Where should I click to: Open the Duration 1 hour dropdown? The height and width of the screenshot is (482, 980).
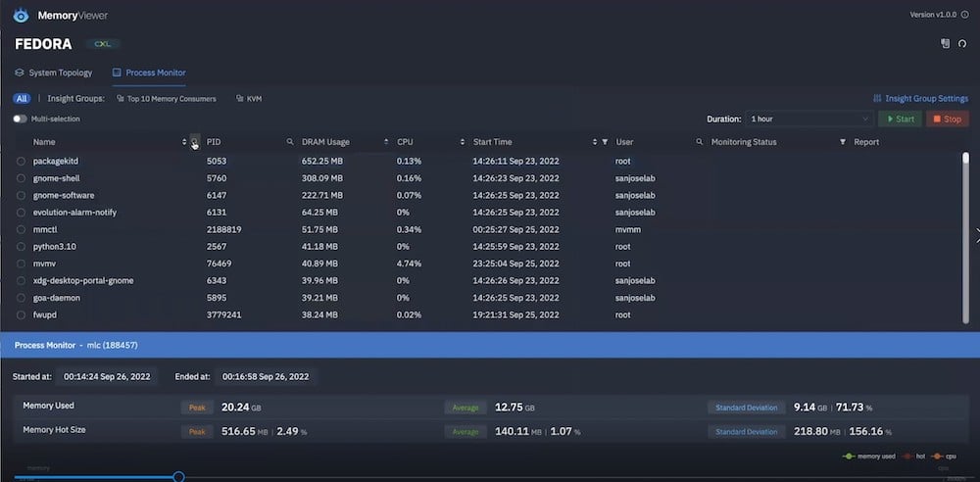point(809,119)
